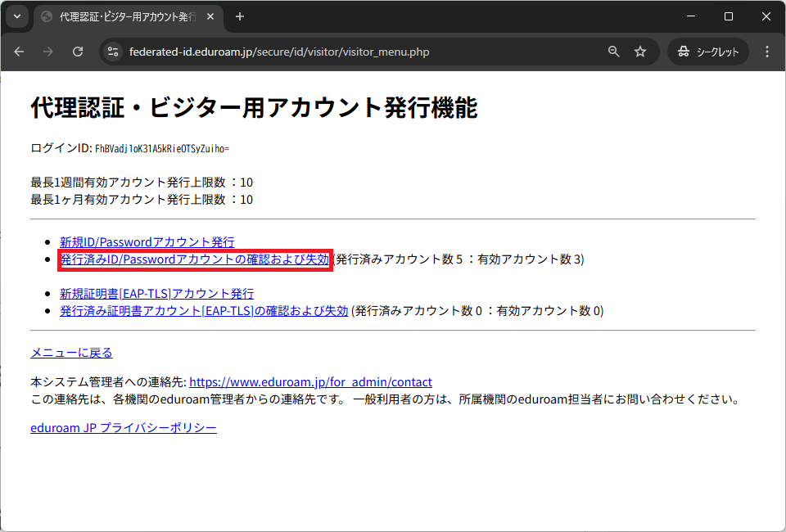Click the シークレット incognito indicator

pyautogui.click(x=708, y=52)
